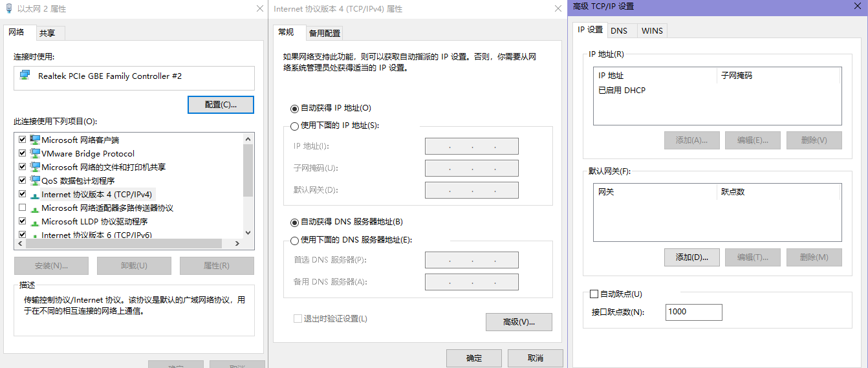Select 自动获得 IP 地址 radio button
Viewport: 868px width, 368px height.
click(x=295, y=109)
